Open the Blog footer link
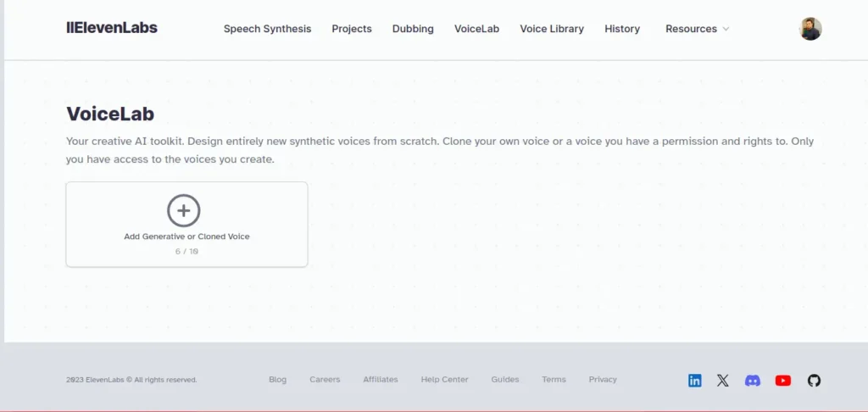This screenshot has height=412, width=868. point(278,379)
